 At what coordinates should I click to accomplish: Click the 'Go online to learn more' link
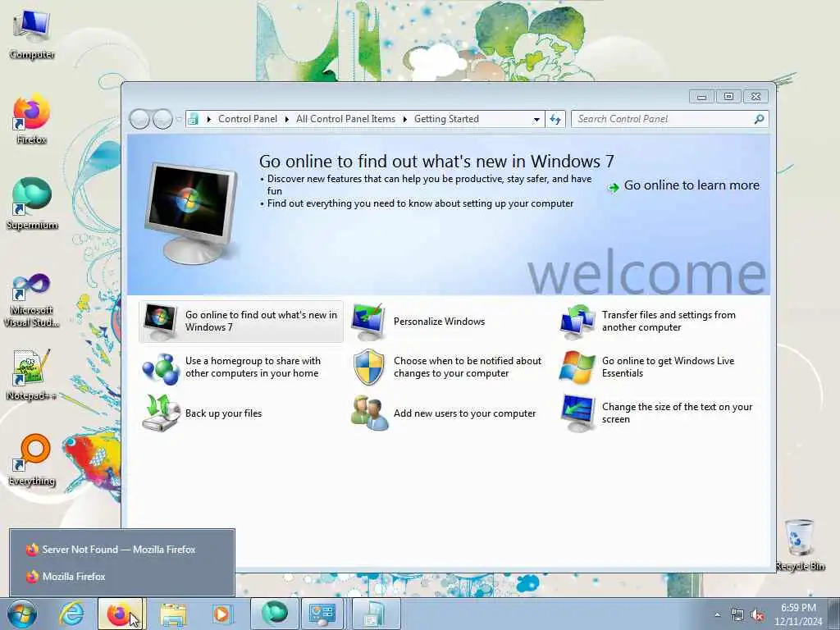tap(692, 185)
